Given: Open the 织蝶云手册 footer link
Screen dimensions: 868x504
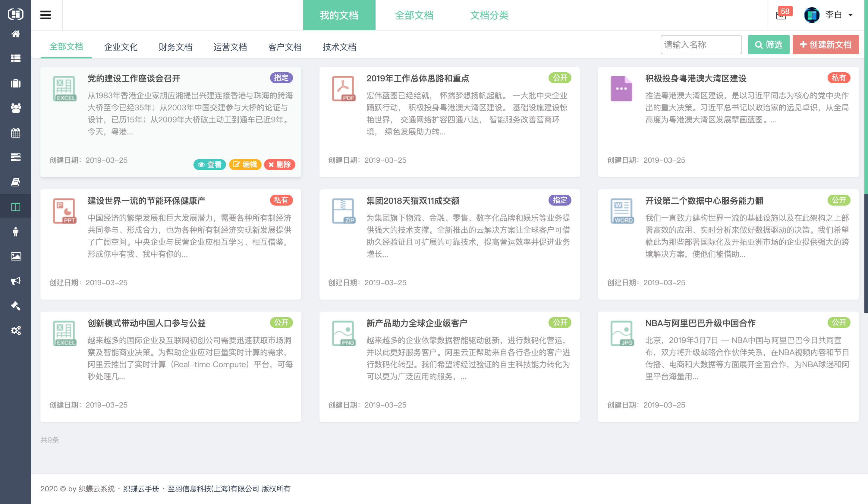Looking at the screenshot, I should point(141,489).
